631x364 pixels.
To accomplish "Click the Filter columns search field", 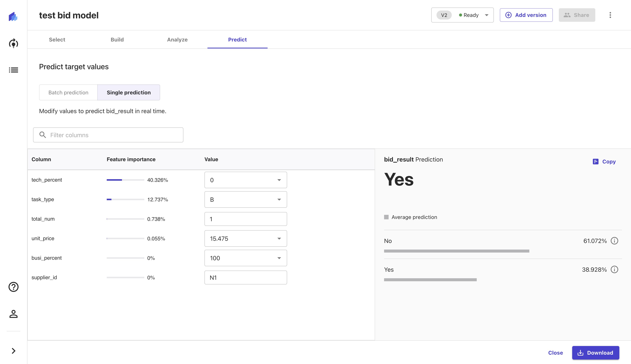I will [x=108, y=135].
